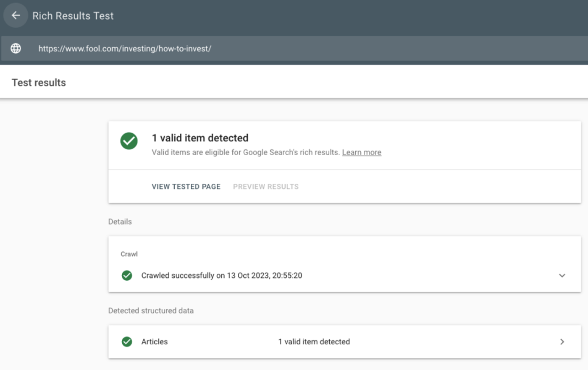
Task: Click the Rich Results Test title
Action: point(73,16)
